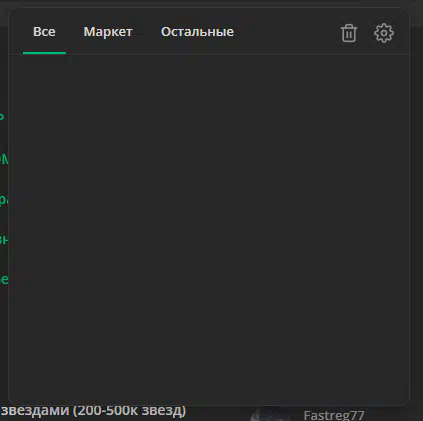Click the last cut-off green link ending 'е'

coord(4,279)
